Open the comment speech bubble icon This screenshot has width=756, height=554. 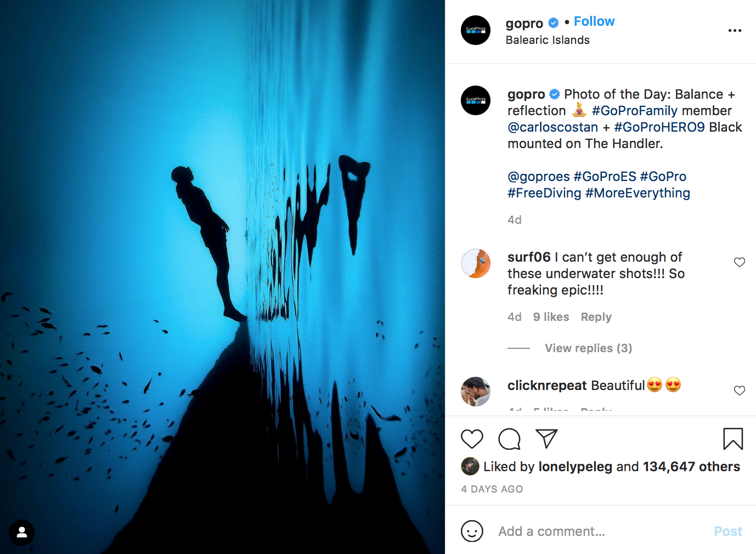[x=509, y=439]
